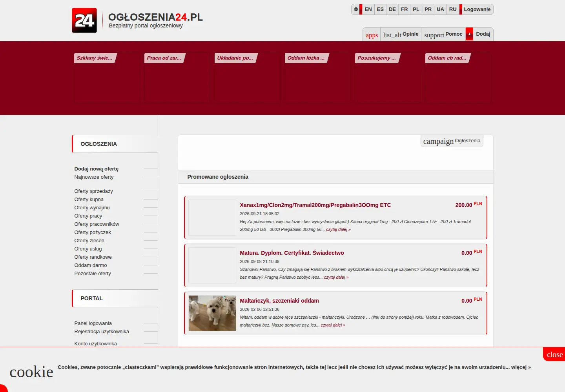The height and width of the screenshot is (392, 565).
Task: Go to 'Panel logowania'
Action: [93, 323]
